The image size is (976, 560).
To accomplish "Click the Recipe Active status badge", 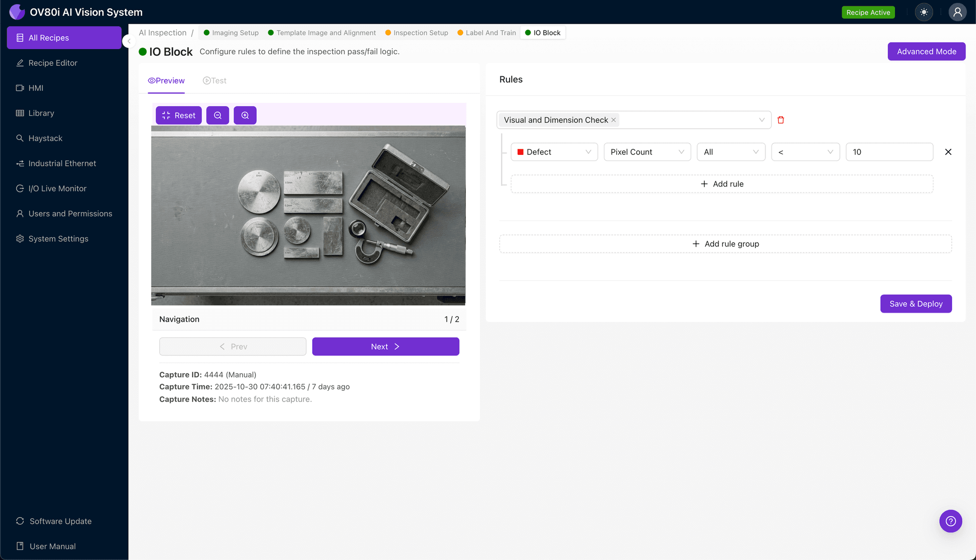I will pos(868,12).
